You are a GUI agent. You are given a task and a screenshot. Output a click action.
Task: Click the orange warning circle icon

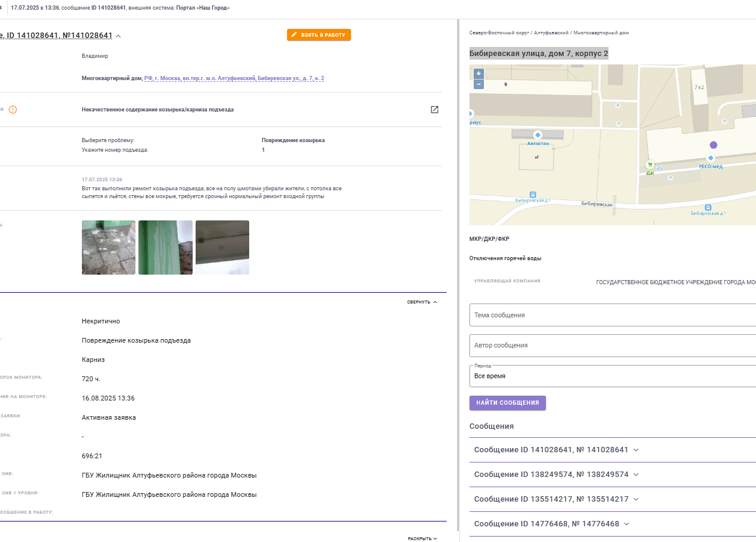13,110
